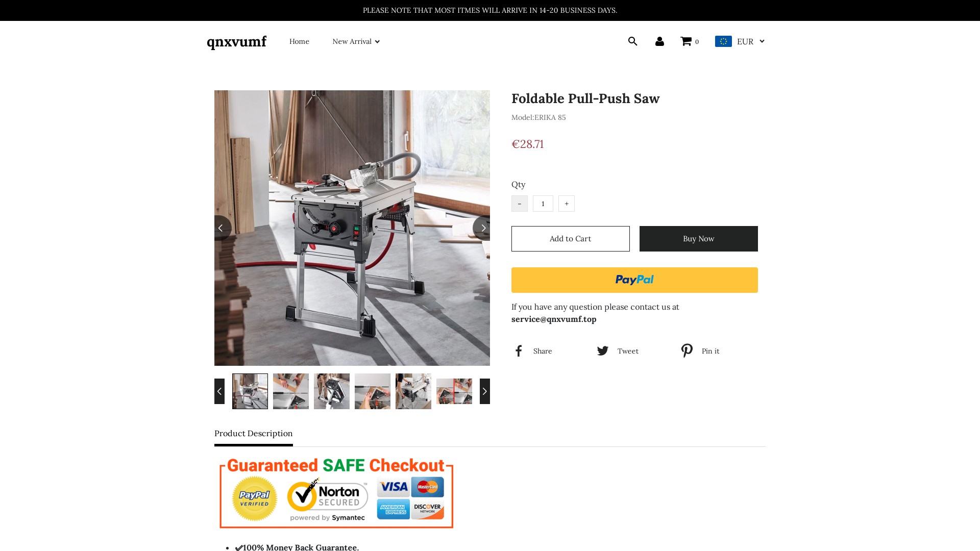The width and height of the screenshot is (980, 551).
Task: Add the saw to cart
Action: [x=571, y=239]
